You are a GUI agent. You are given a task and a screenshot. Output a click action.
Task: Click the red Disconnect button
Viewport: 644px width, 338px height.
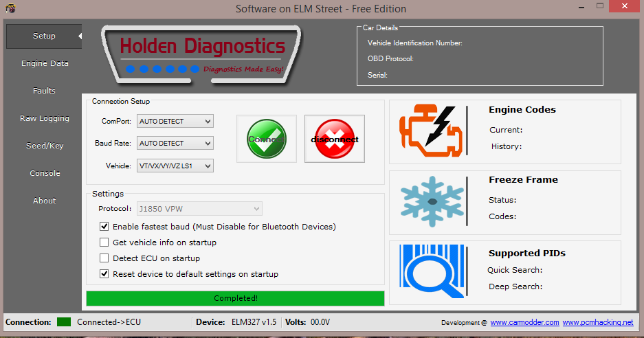point(335,139)
